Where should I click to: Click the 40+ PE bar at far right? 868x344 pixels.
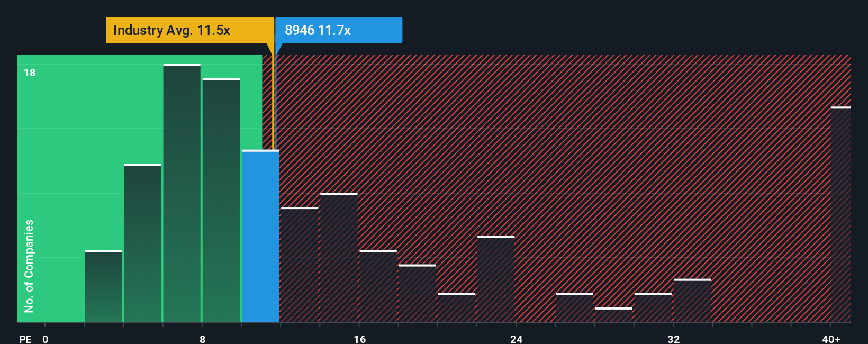tap(841, 214)
